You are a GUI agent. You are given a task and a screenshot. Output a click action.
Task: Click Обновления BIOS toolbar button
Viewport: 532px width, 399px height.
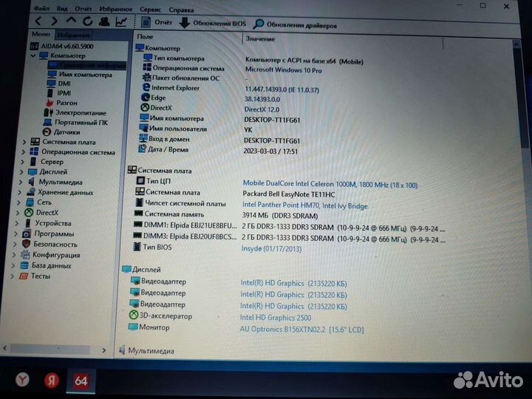212,23
